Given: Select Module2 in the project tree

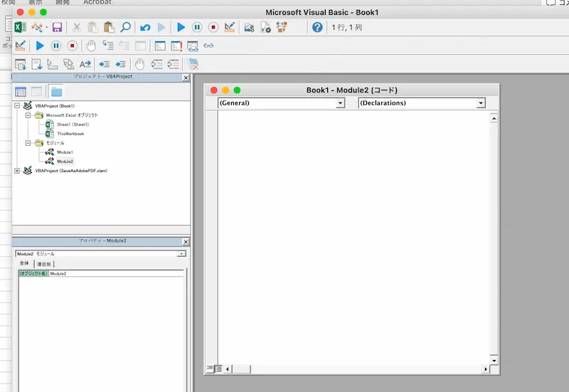Looking at the screenshot, I should coord(65,161).
